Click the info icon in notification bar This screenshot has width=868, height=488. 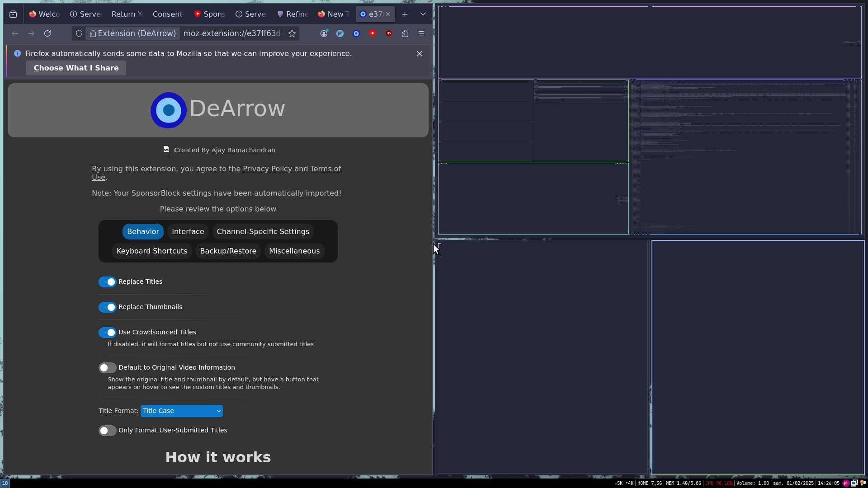[x=17, y=53]
